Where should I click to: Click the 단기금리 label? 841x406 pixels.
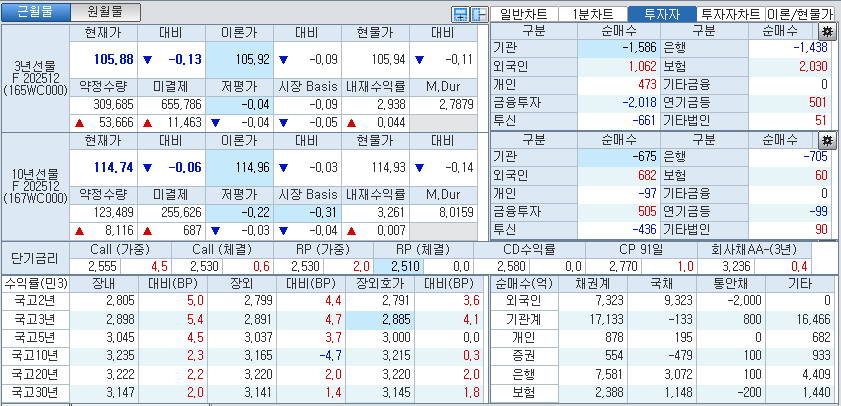(35, 259)
